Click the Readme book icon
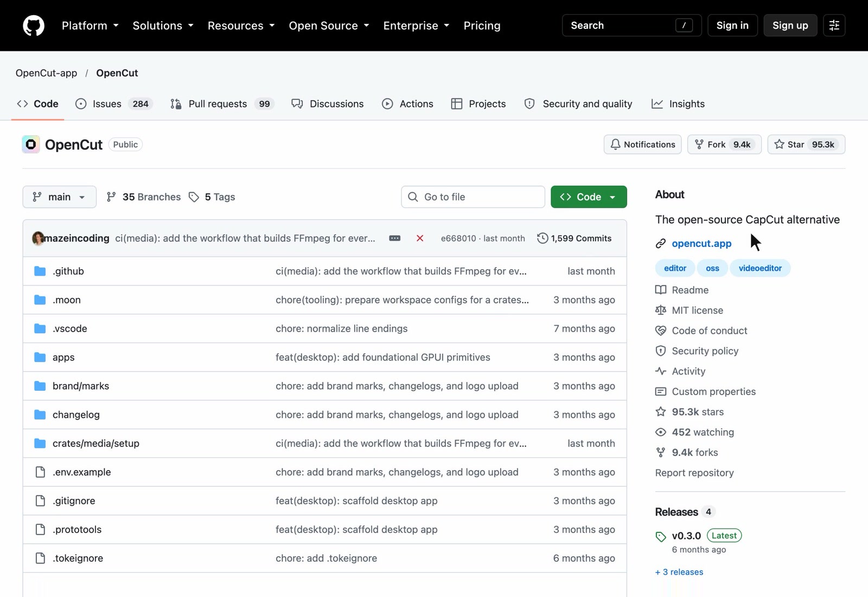This screenshot has height=597, width=868. [661, 290]
